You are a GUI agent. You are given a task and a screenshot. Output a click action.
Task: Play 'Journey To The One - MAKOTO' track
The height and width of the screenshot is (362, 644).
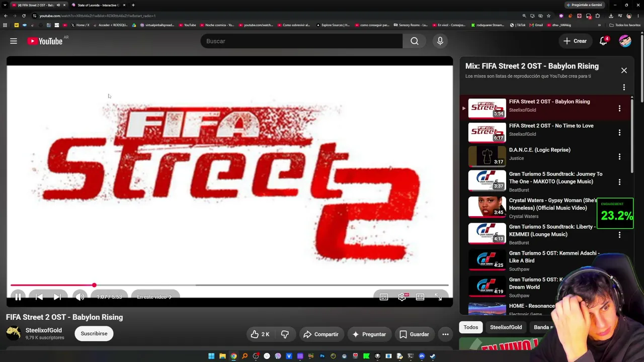pyautogui.click(x=487, y=181)
